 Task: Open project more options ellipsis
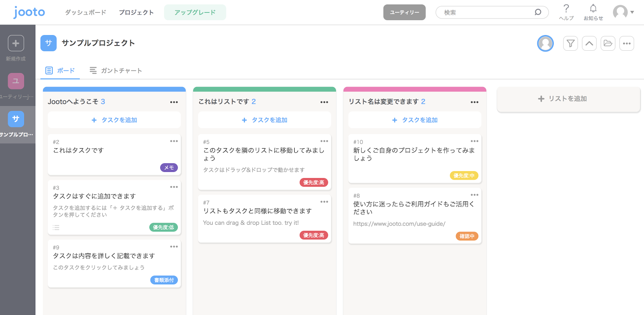coord(627,44)
